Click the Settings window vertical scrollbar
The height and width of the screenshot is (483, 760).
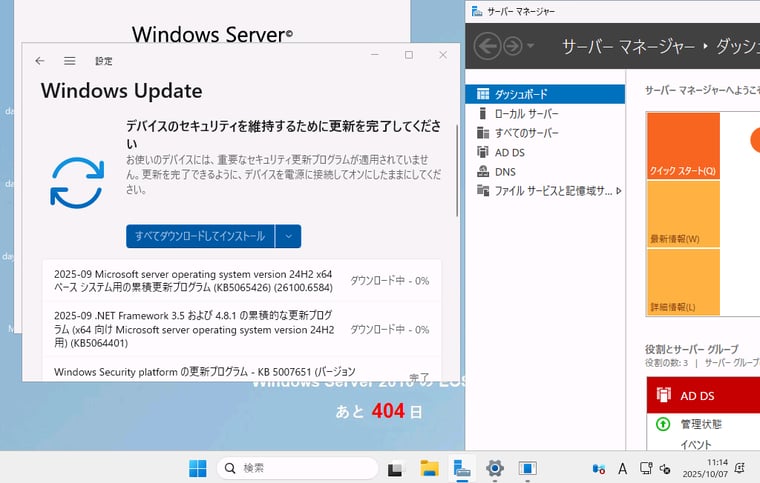[457, 171]
